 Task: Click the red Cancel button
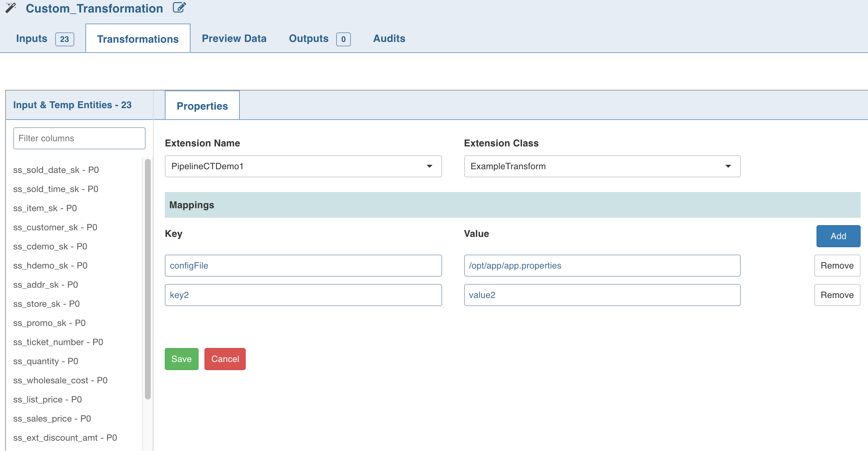coord(225,359)
